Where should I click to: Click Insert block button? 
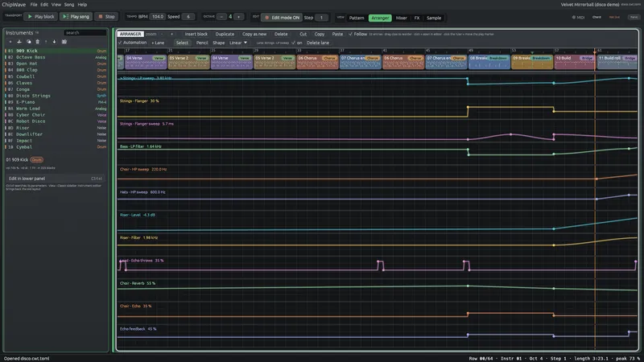[196, 34]
